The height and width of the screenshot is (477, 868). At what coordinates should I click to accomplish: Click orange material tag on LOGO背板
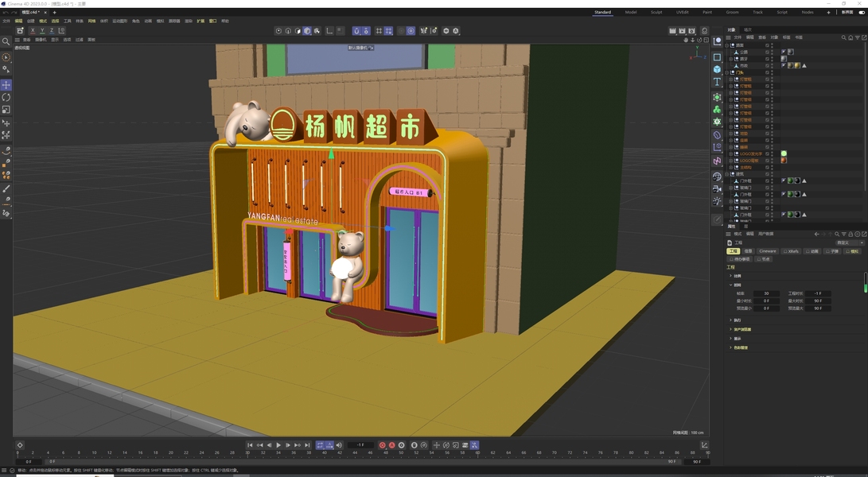click(784, 161)
